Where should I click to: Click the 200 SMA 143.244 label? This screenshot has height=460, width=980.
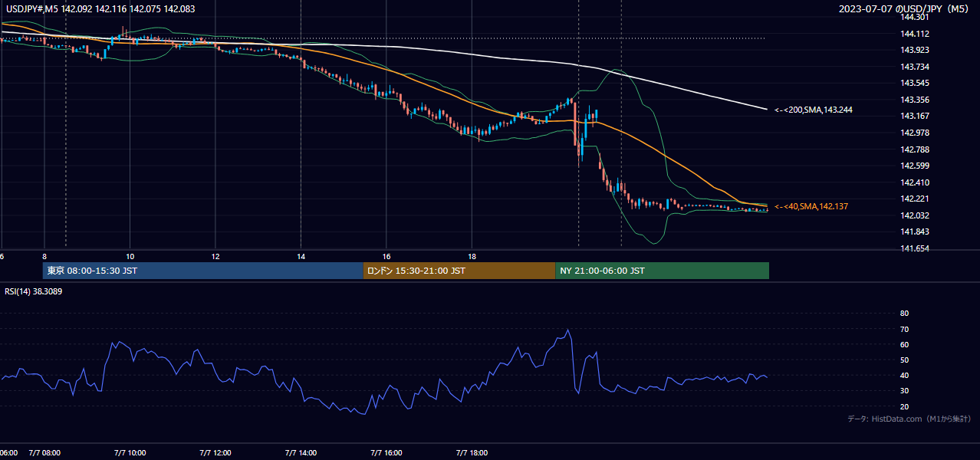pos(813,110)
